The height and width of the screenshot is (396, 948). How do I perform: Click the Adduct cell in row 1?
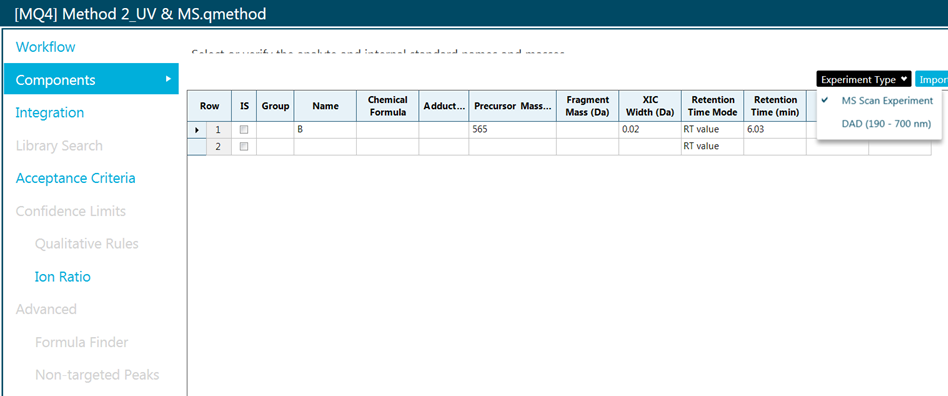(444, 129)
